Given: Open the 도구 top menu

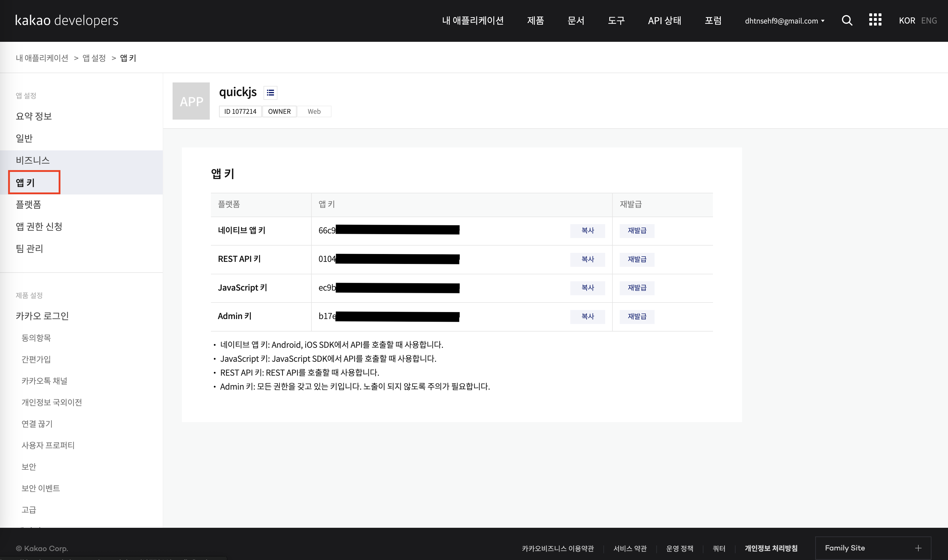Looking at the screenshot, I should tap(616, 20).
